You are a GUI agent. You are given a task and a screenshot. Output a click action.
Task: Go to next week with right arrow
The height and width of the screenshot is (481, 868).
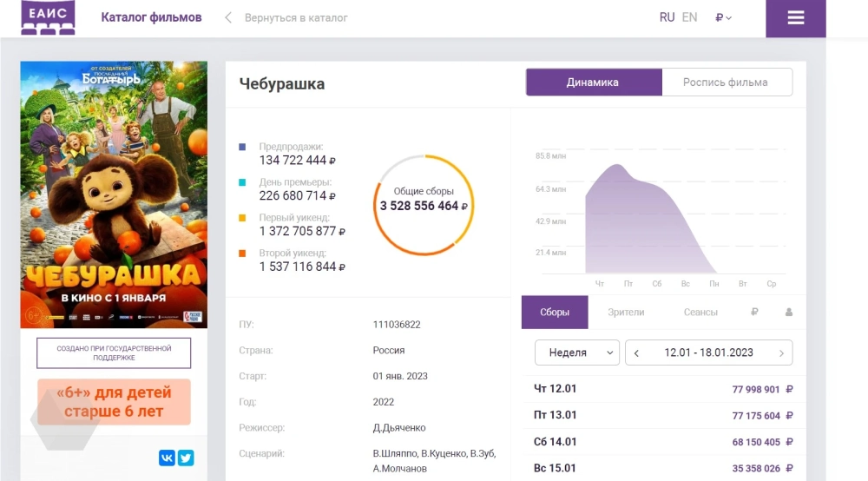781,353
